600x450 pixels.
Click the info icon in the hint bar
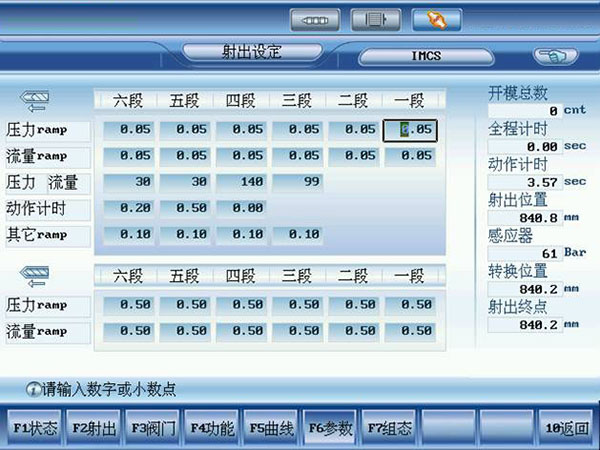pyautogui.click(x=33, y=388)
